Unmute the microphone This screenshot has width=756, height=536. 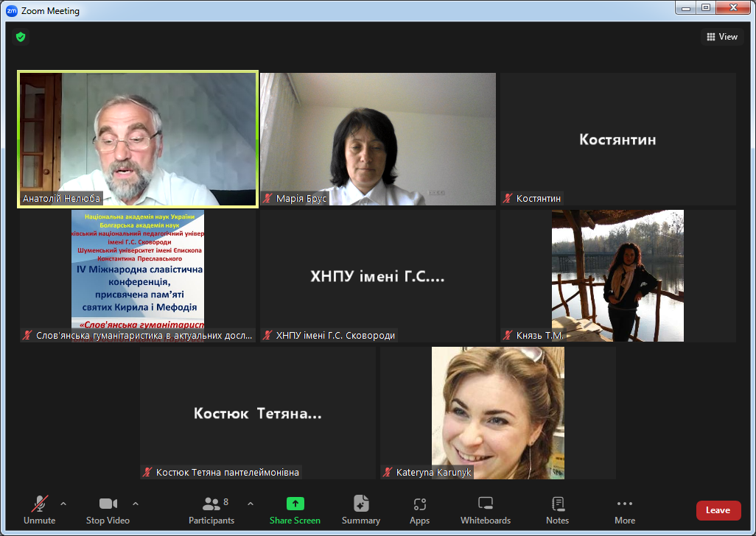coord(39,510)
